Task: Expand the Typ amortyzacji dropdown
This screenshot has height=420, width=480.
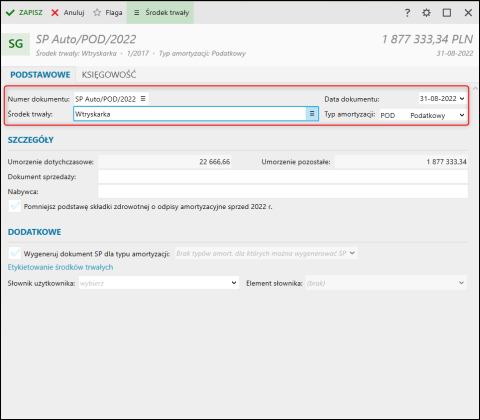Action: (x=462, y=115)
